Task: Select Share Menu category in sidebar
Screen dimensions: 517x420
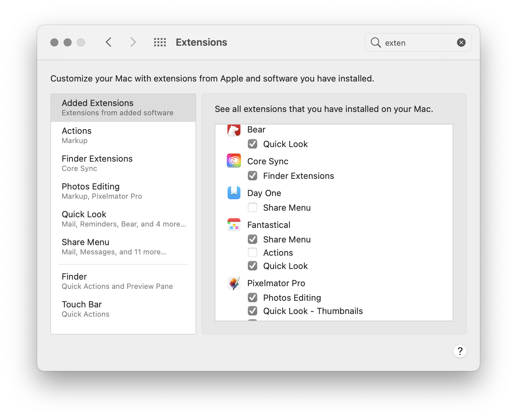Action: [x=123, y=247]
